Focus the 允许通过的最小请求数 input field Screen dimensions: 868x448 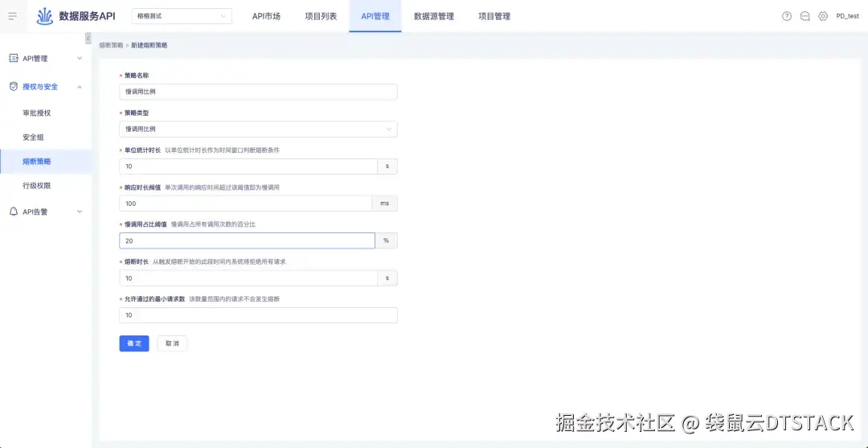coord(258,315)
